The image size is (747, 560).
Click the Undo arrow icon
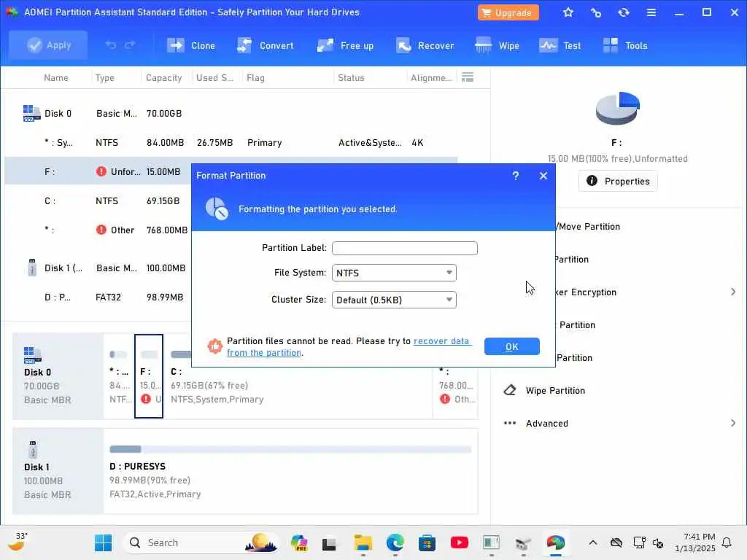(111, 45)
